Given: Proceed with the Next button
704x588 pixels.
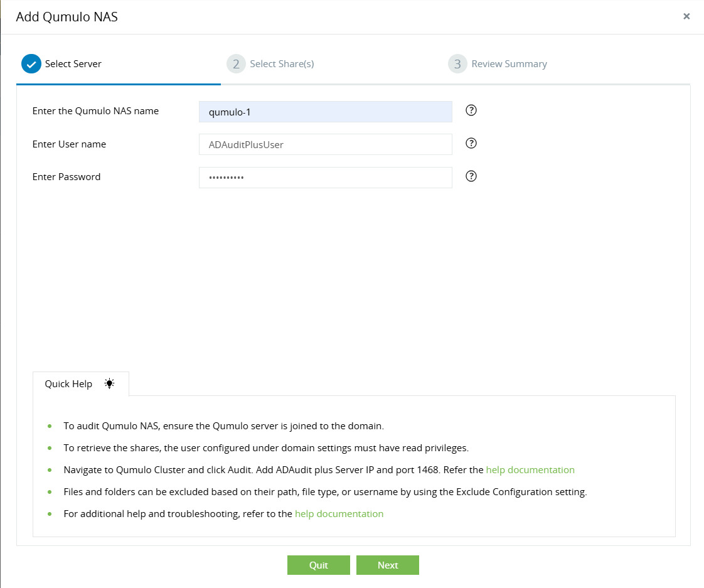Looking at the screenshot, I should tap(387, 565).
